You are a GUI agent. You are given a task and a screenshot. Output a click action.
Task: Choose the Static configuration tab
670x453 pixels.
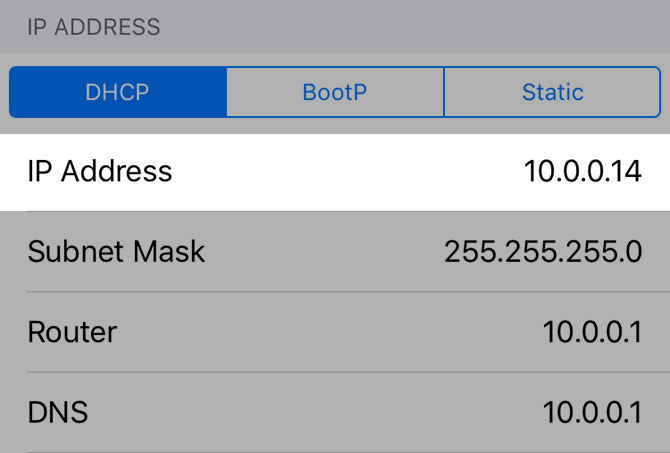(552, 93)
